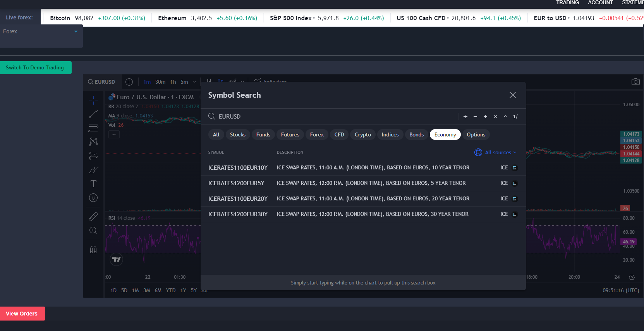The image size is (644, 331).
Task: Select the text annotation tool
Action: click(93, 184)
